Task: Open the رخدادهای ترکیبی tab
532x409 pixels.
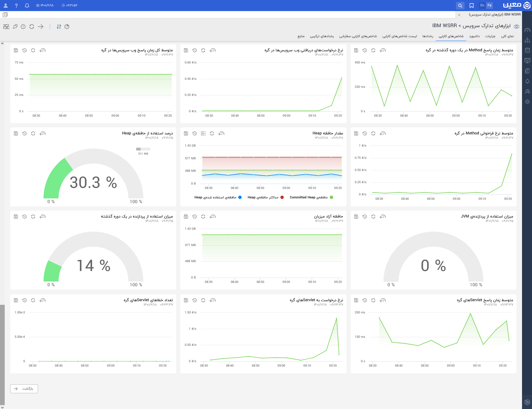Action: click(x=322, y=36)
